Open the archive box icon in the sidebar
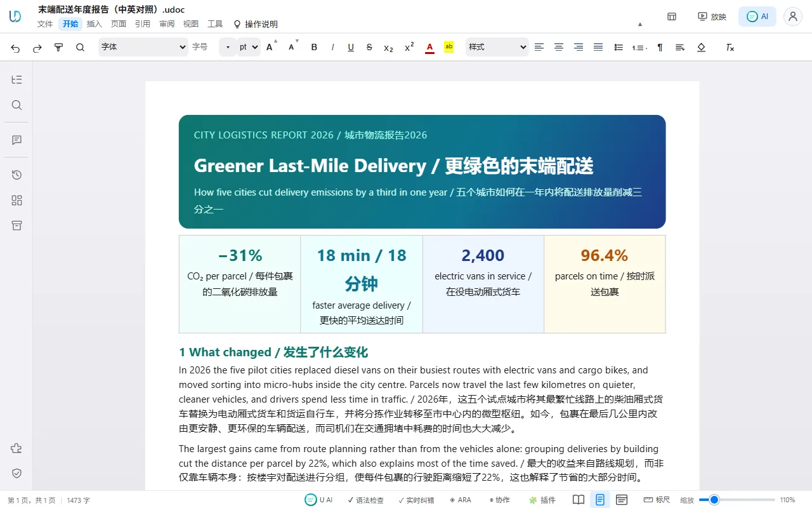This screenshot has height=508, width=812. click(17, 225)
